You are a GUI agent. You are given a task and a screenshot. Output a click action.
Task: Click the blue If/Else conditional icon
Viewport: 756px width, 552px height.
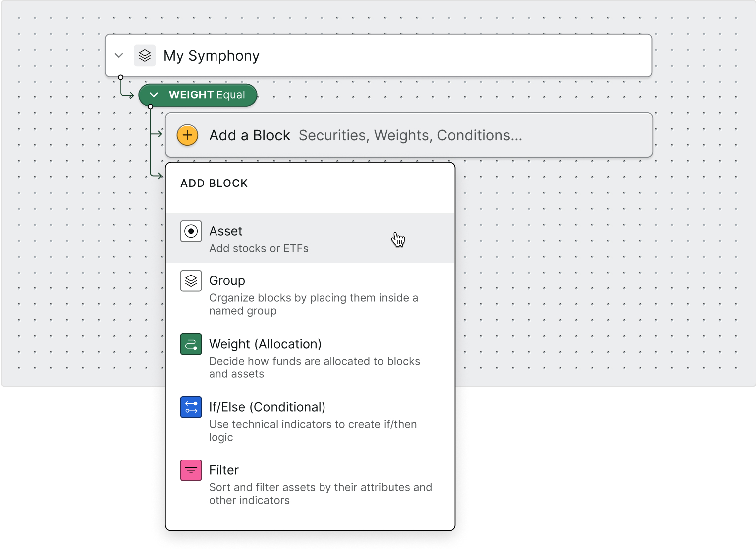[x=191, y=407]
